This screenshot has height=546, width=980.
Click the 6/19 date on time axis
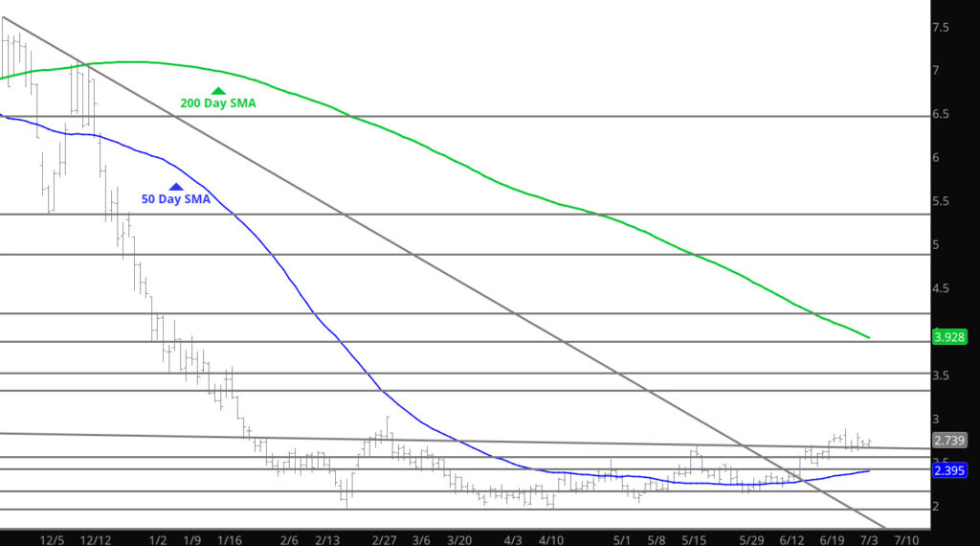pyautogui.click(x=832, y=539)
